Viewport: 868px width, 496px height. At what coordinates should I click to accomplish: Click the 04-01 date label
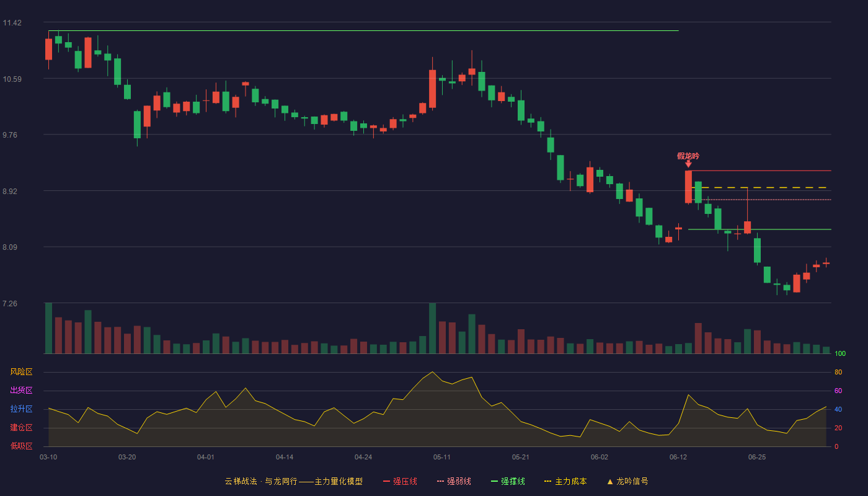206,457
